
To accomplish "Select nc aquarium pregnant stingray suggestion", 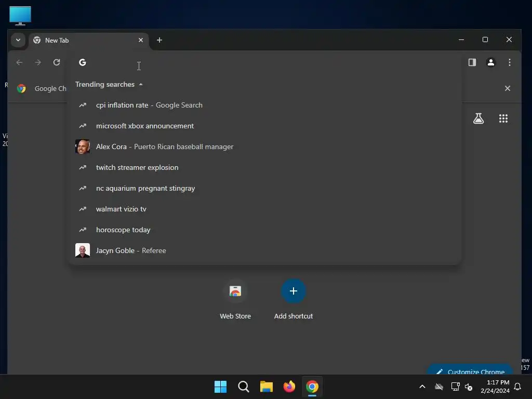I will (x=265, y=188).
